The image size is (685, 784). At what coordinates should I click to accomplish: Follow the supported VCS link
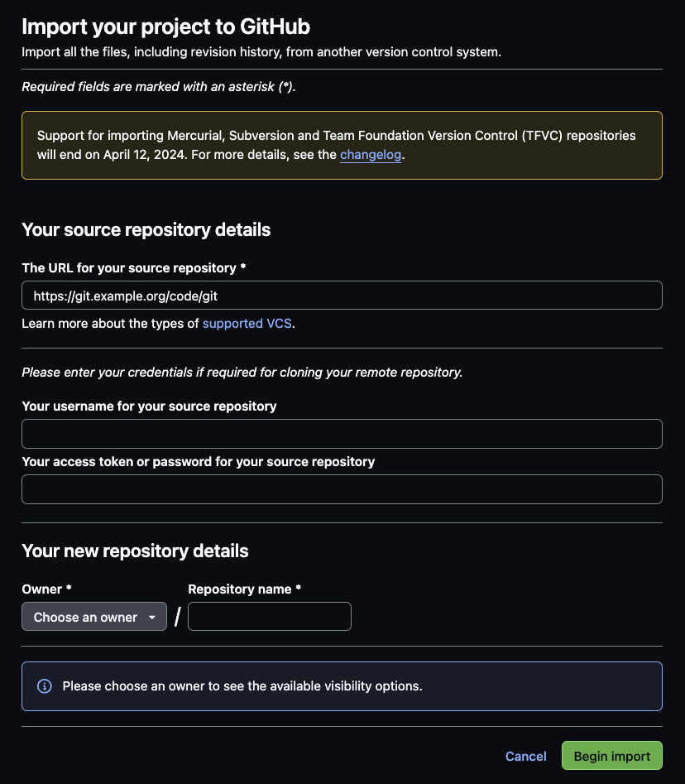click(247, 324)
